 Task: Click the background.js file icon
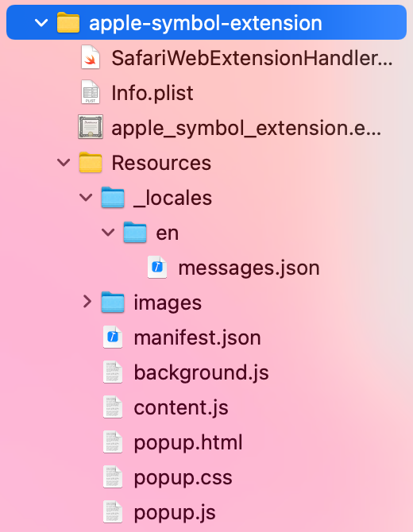coord(113,372)
